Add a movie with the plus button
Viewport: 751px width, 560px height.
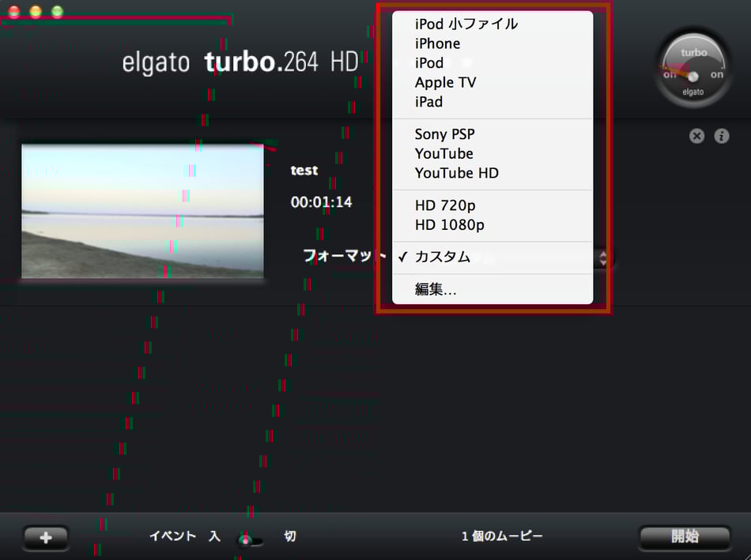pyautogui.click(x=46, y=538)
